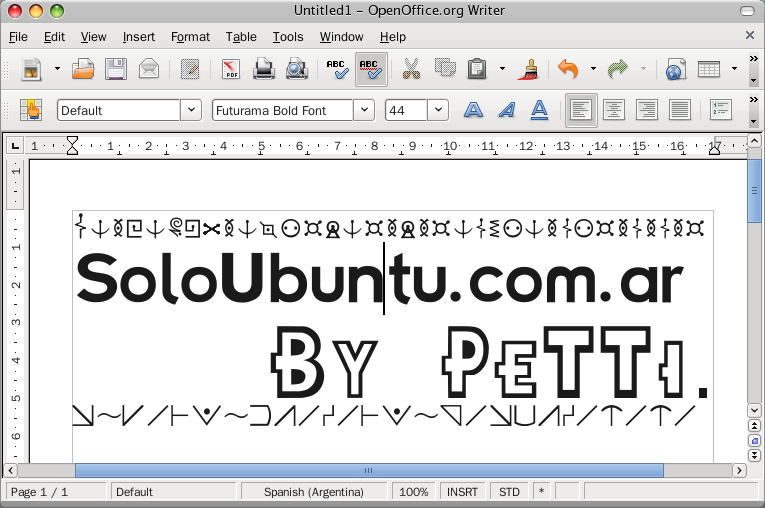Image resolution: width=765 pixels, height=508 pixels.
Task: Open the Styles and Formatting window icon
Action: [31, 110]
